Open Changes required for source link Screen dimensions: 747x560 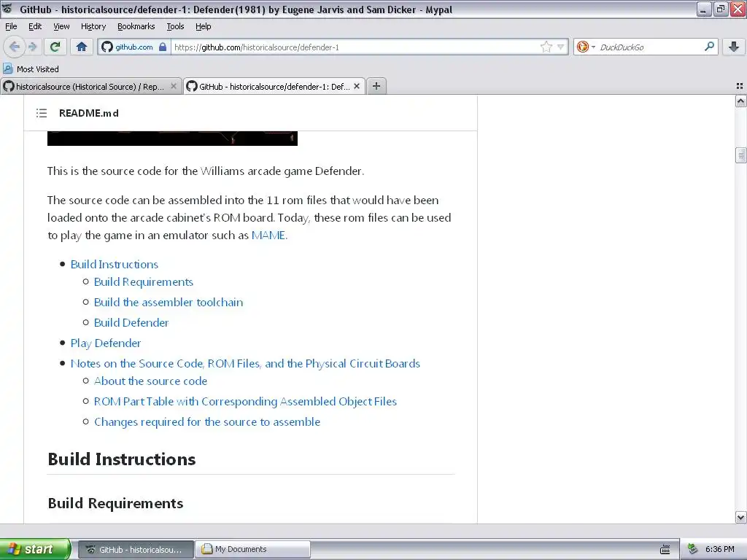click(207, 422)
